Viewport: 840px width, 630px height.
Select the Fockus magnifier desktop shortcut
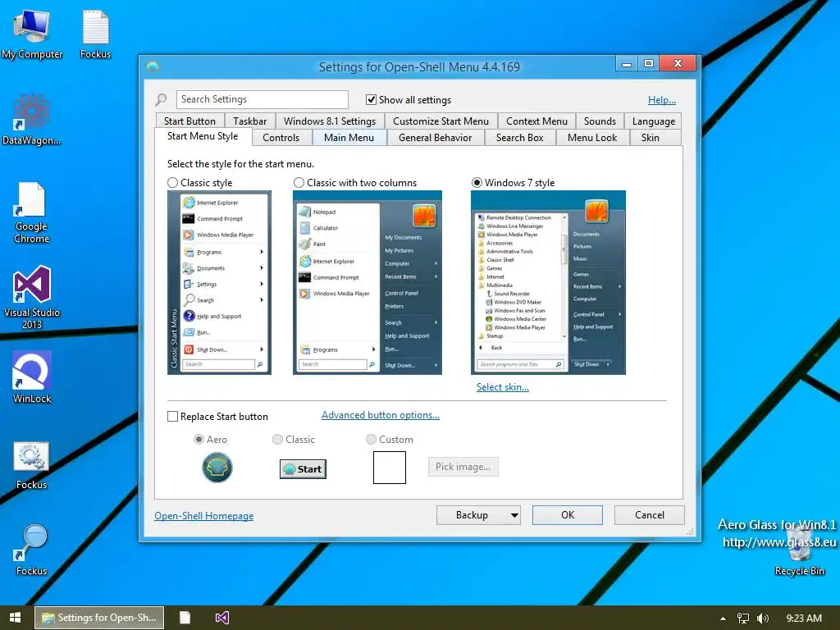point(32,550)
